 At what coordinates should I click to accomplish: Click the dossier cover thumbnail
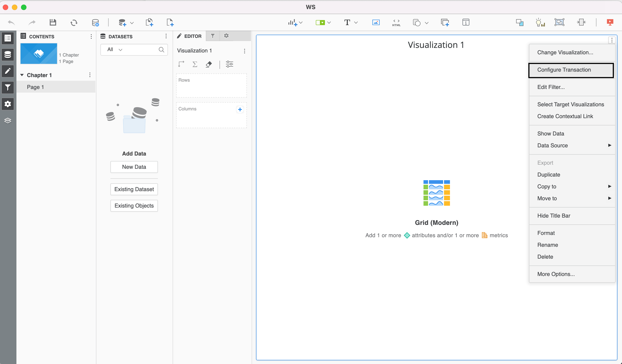click(x=39, y=54)
